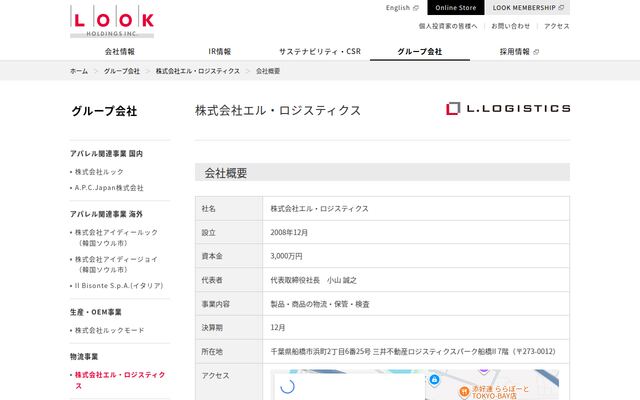Open sidebar link 株式会社ルックモード
The height and width of the screenshot is (400, 640).
click(x=109, y=330)
